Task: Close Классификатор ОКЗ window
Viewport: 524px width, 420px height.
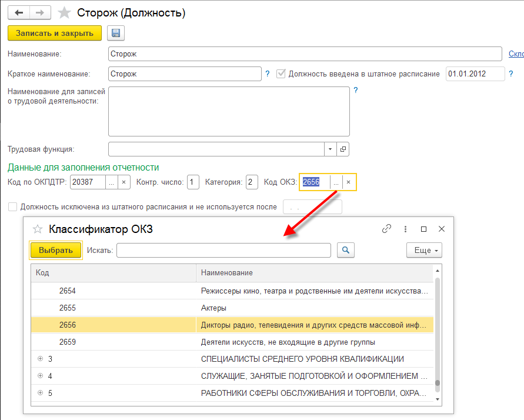Action: click(442, 229)
